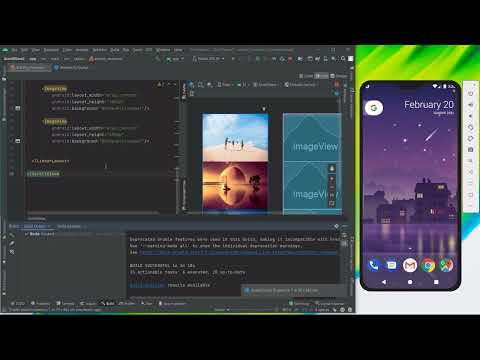The height and width of the screenshot is (360, 480).
Task: Switch the editor to Split view mode
Action: 322,76
